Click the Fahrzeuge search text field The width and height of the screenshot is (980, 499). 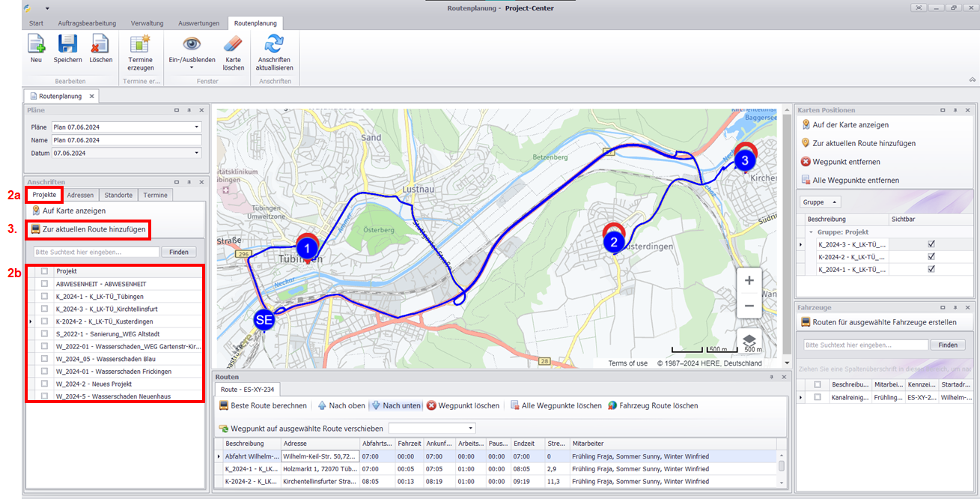pyautogui.click(x=864, y=345)
